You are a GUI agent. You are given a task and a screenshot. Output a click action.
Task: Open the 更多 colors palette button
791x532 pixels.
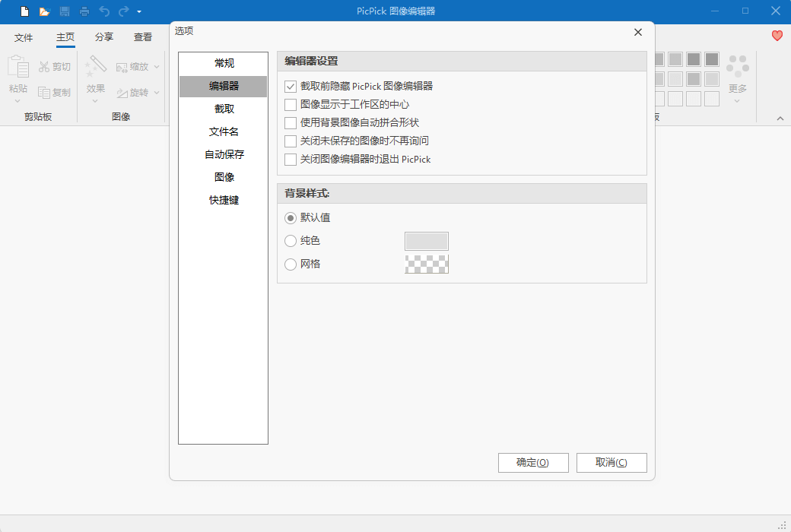(737, 80)
